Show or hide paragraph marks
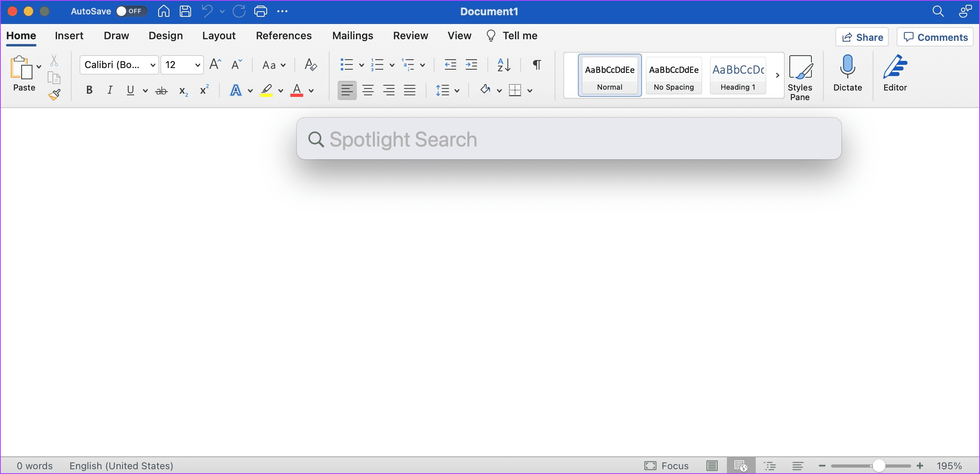The image size is (980, 474). click(537, 64)
